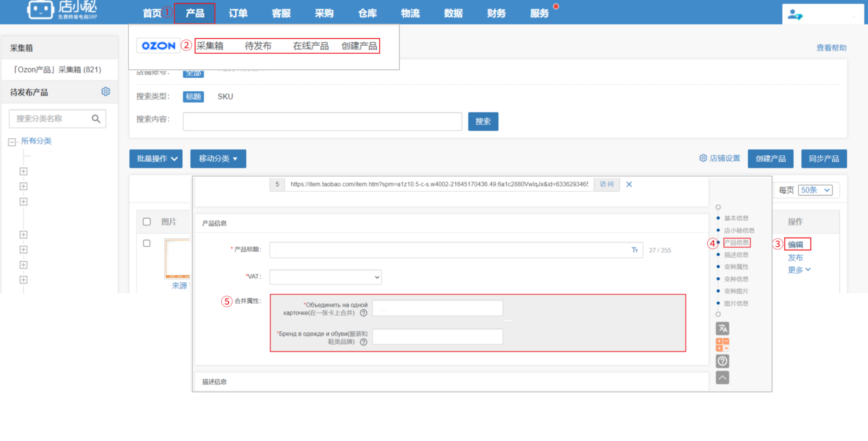The height and width of the screenshot is (441, 868).
Task: Switch to the 在线产品 tab
Action: click(x=310, y=46)
